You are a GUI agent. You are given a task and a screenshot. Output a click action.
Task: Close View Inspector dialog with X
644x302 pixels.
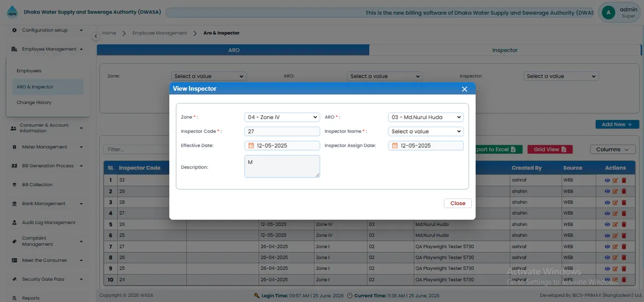pos(464,89)
